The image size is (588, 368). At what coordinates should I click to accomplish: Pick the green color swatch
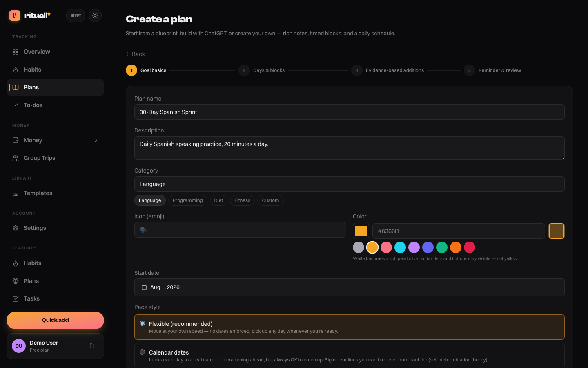[442, 247]
